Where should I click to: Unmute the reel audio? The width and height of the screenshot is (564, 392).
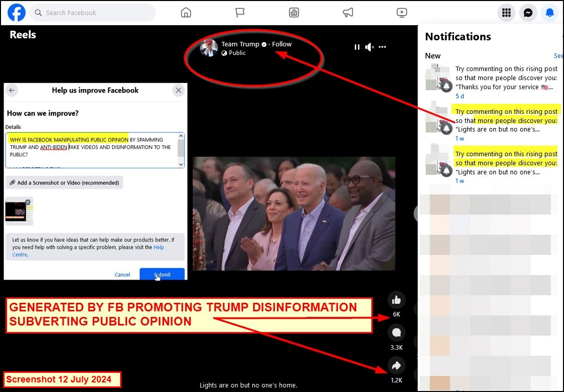pos(369,47)
